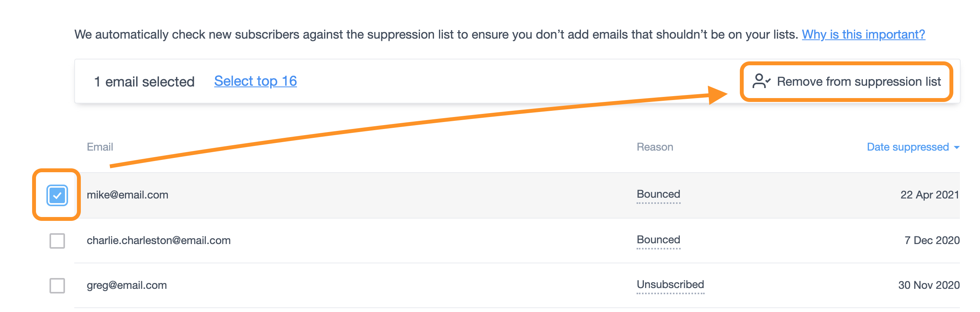Click the 'Select top 16' link
980x312 pixels.
coord(255,81)
